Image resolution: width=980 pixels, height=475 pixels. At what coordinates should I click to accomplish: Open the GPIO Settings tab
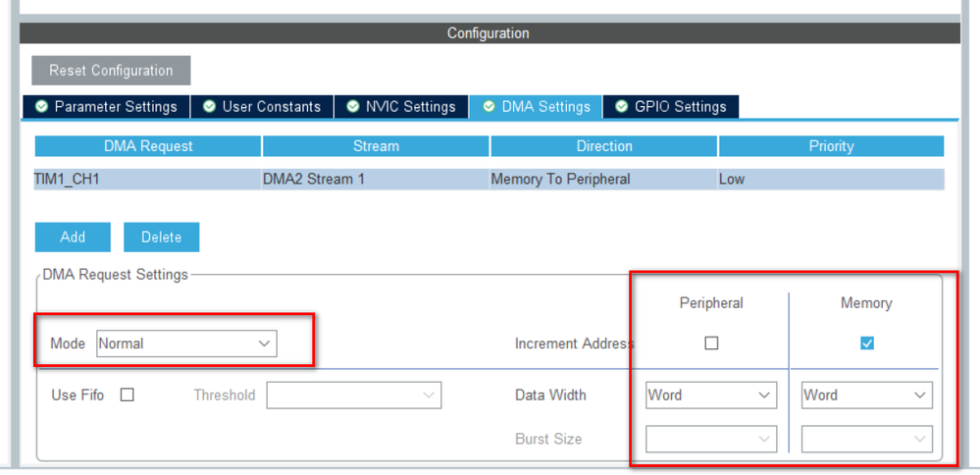point(671,107)
